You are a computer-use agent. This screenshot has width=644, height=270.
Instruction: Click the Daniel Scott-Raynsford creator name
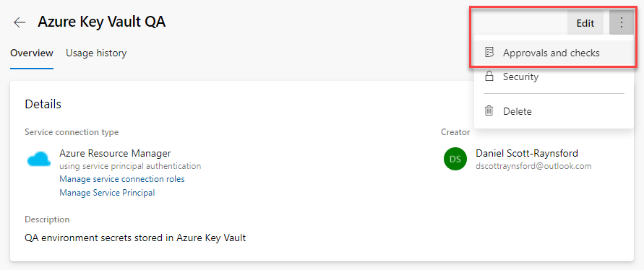(x=527, y=154)
